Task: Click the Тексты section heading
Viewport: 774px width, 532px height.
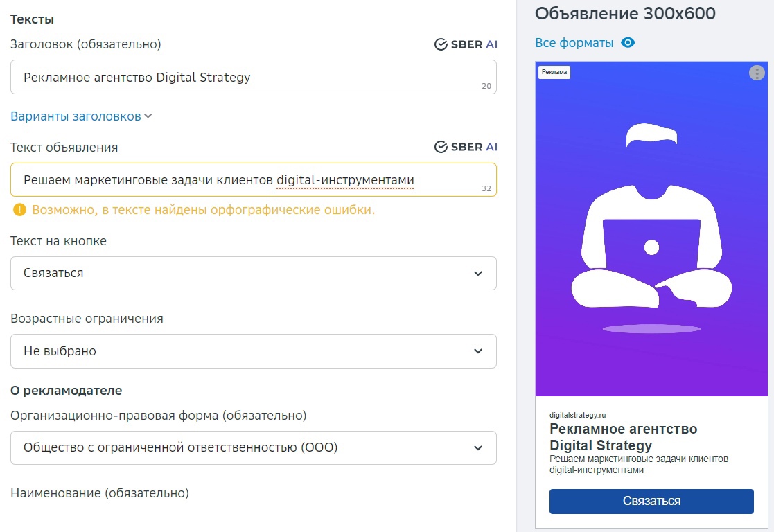Action: [32, 19]
